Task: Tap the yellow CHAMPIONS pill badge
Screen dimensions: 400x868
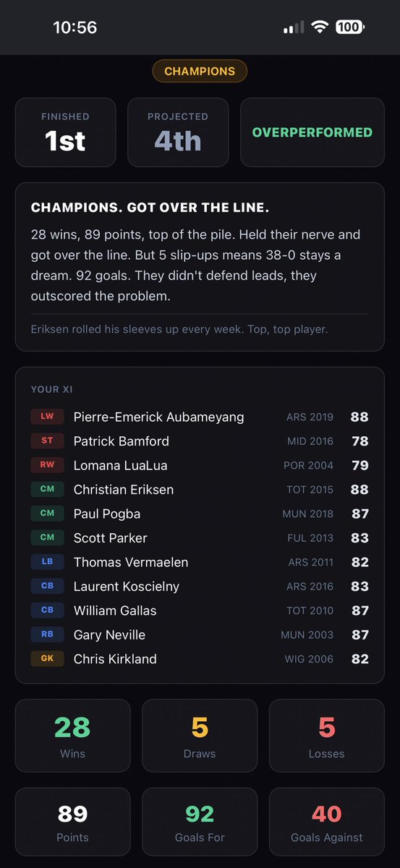Action: [x=200, y=71]
